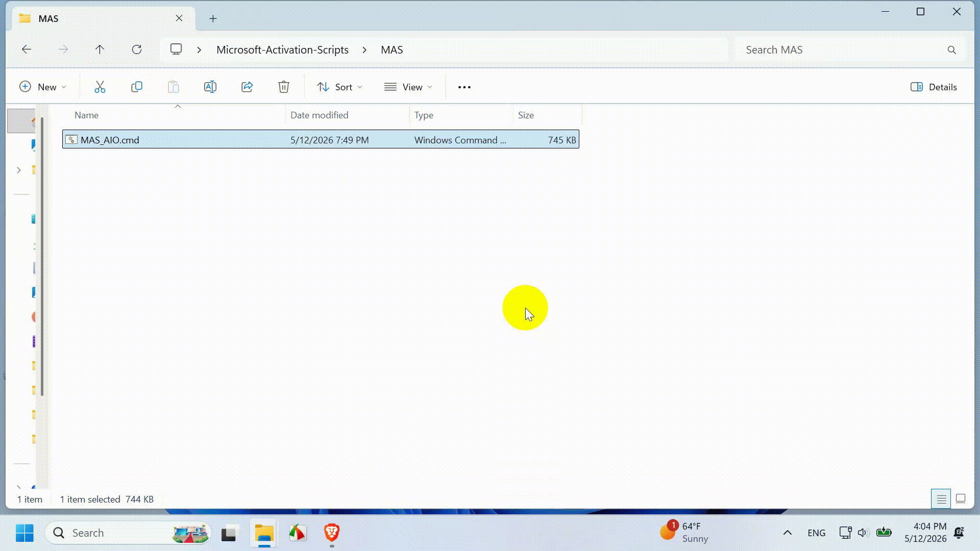This screenshot has height=551, width=980.
Task: Open the Brave browser from taskbar
Action: (x=332, y=533)
